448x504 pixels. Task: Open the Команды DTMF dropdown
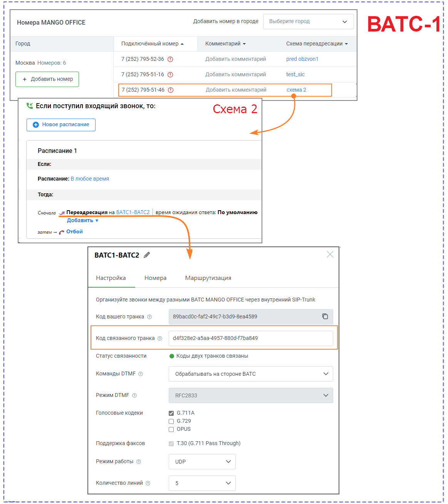coord(251,374)
